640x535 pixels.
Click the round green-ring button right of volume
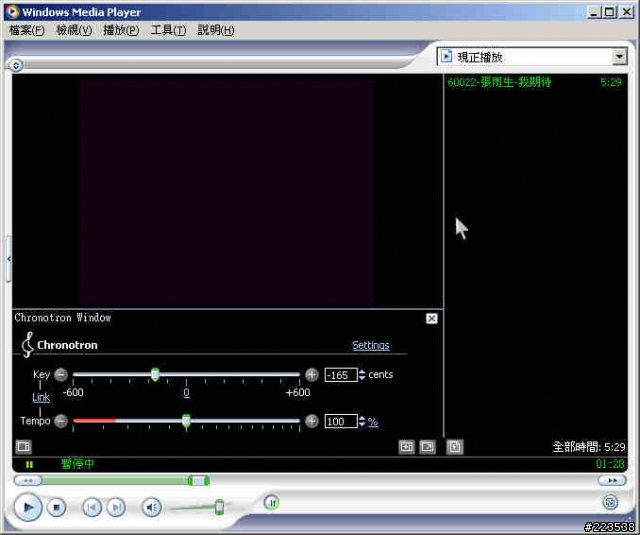[x=272, y=503]
